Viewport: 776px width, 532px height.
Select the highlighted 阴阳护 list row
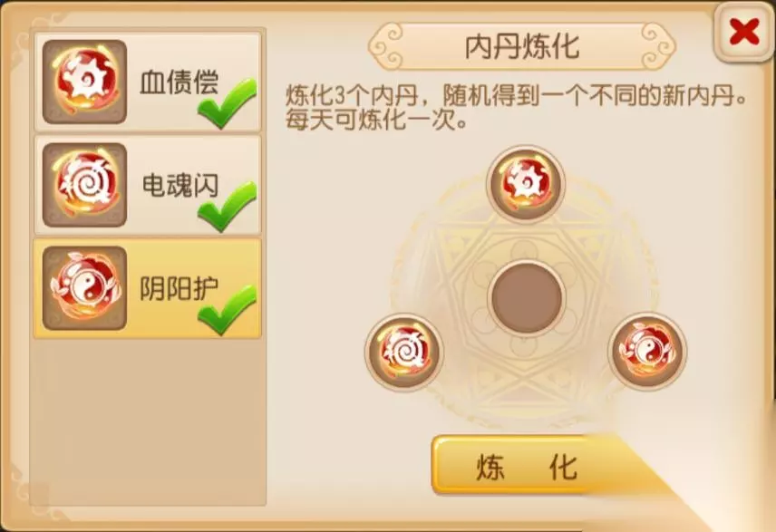pyautogui.click(x=148, y=288)
